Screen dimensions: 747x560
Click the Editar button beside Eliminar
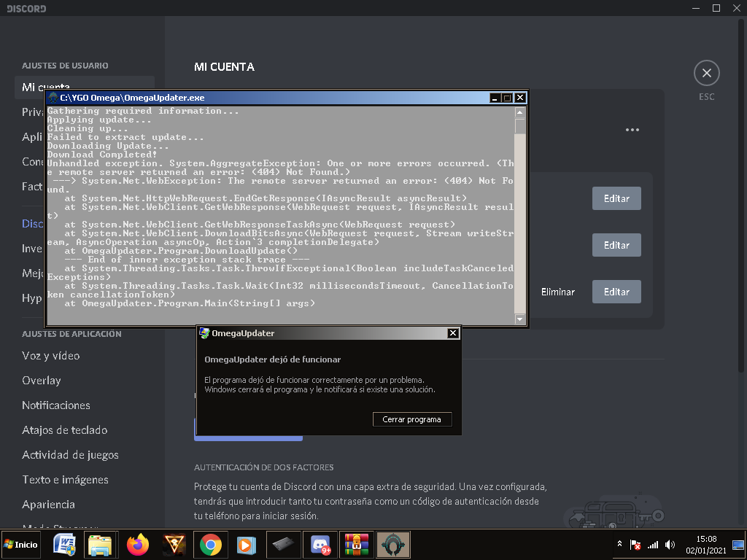pyautogui.click(x=616, y=292)
